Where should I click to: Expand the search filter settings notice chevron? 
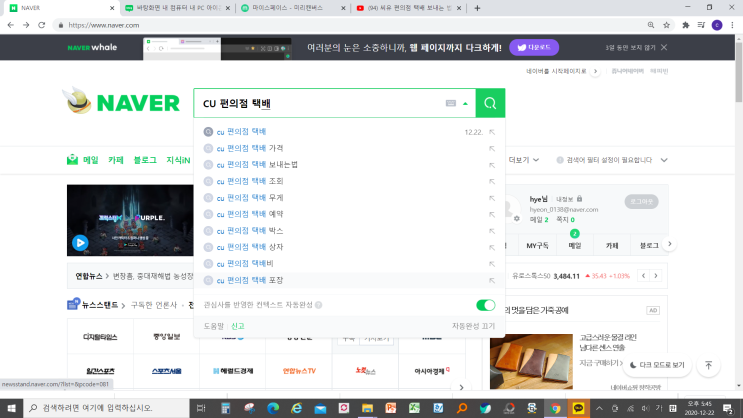click(x=664, y=160)
